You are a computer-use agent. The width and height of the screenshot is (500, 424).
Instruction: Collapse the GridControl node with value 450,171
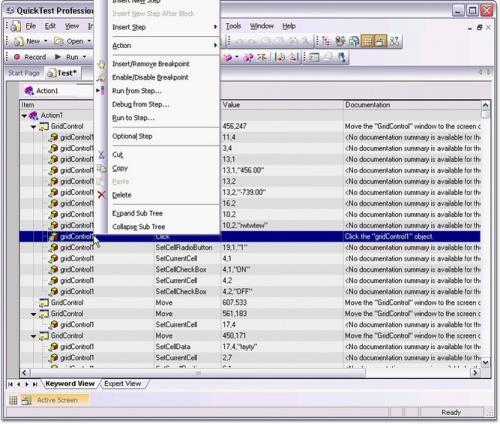tap(33, 336)
